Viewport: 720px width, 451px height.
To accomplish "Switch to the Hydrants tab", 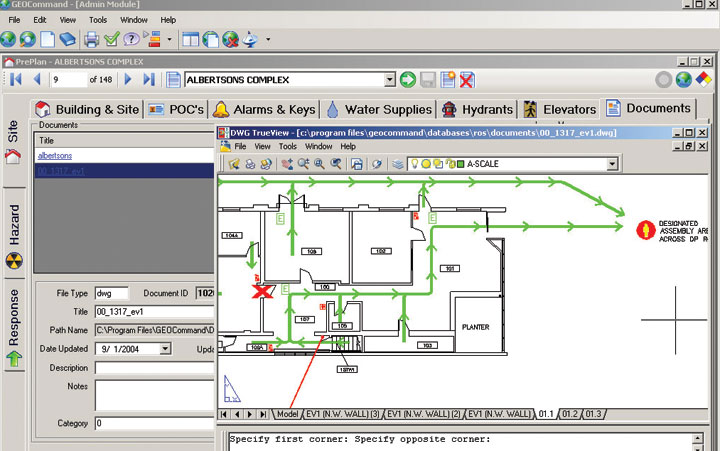I will [478, 109].
